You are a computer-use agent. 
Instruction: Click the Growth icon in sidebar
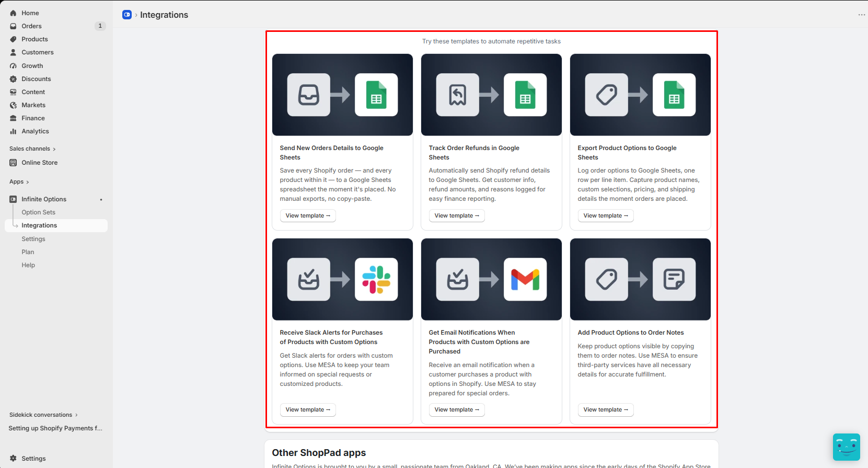[x=13, y=66]
